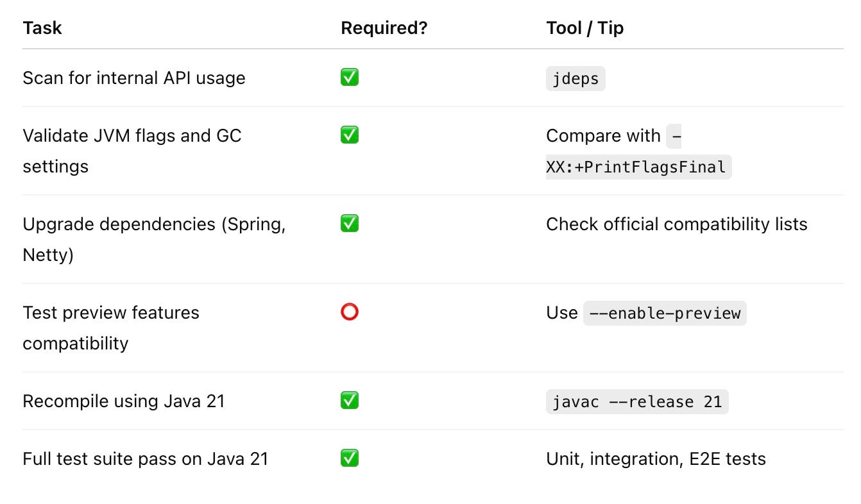The width and height of the screenshot is (861, 504).
Task: Click the checkmark for Full test suite pass
Action: 350,458
